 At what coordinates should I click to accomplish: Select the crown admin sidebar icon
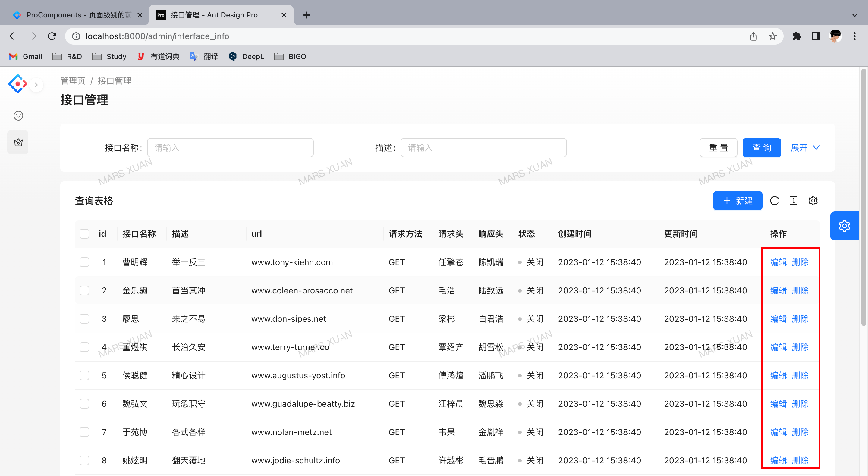click(18, 142)
